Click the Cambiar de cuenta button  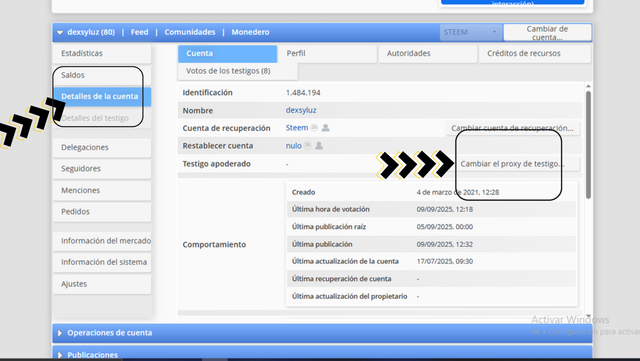547,33
